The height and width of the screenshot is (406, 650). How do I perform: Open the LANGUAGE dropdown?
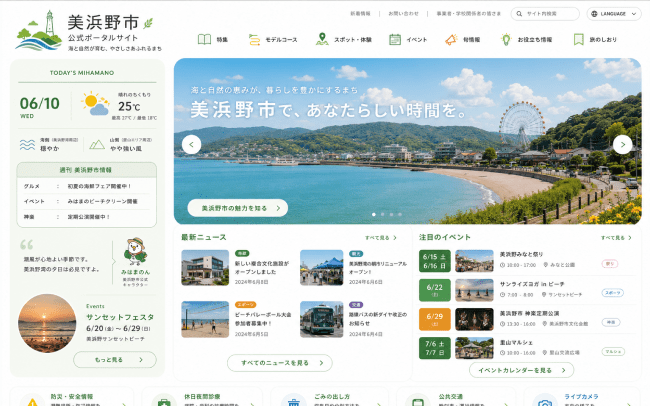614,14
